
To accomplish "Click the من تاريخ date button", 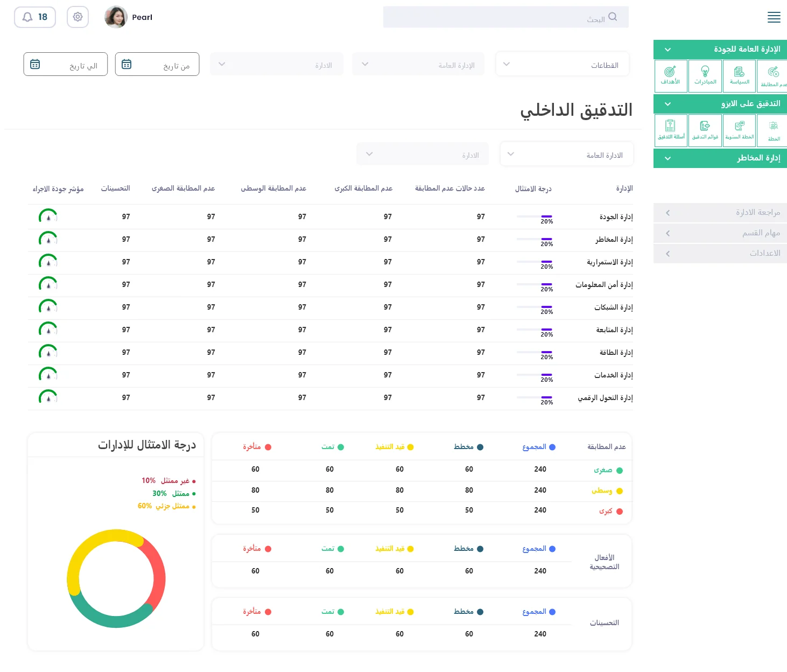I will pyautogui.click(x=157, y=65).
